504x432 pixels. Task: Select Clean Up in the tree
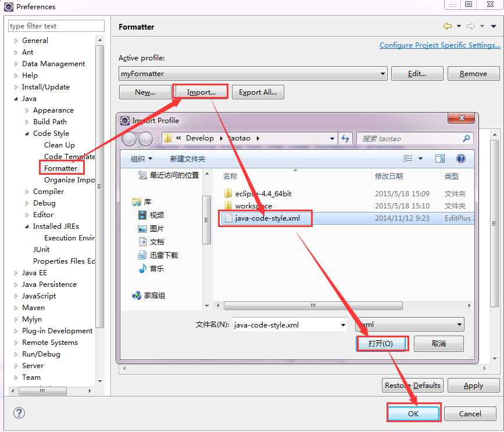tap(59, 145)
